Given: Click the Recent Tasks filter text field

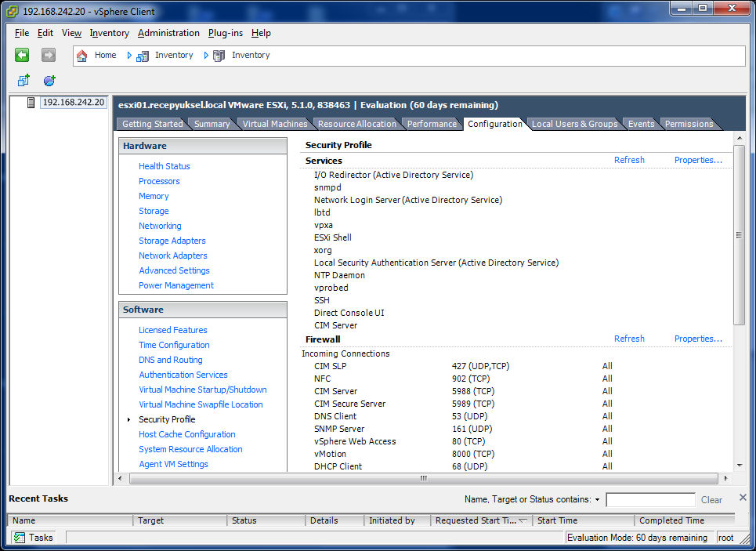Looking at the screenshot, I should pos(650,500).
